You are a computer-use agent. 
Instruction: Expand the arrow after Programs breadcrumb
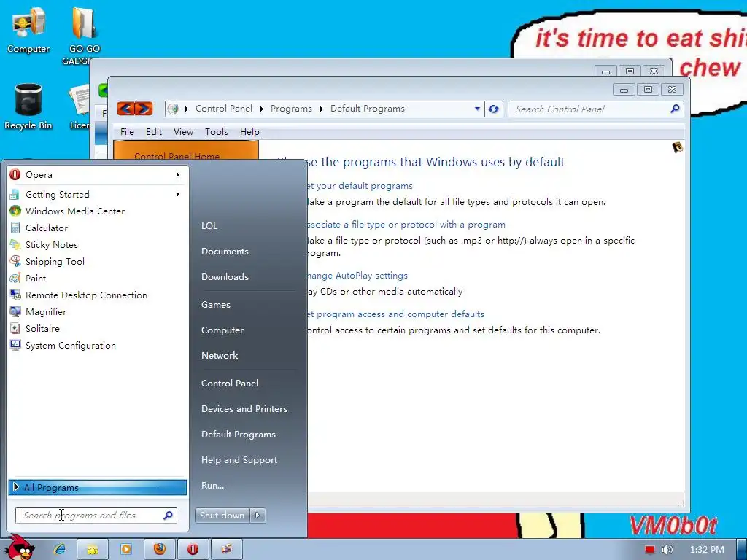(322, 109)
